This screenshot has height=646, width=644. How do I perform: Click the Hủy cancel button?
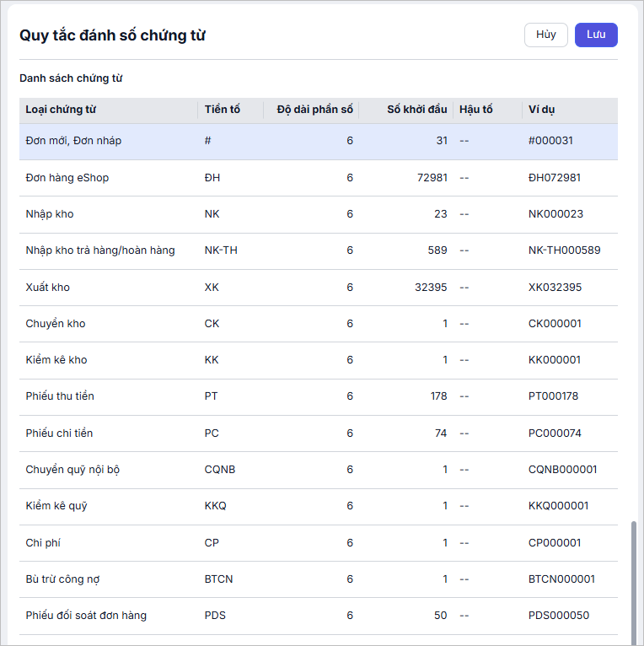pyautogui.click(x=545, y=35)
